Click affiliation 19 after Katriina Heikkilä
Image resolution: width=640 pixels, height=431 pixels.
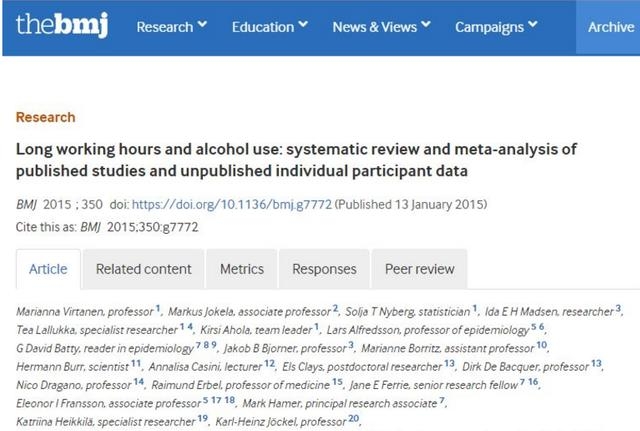tap(203, 418)
